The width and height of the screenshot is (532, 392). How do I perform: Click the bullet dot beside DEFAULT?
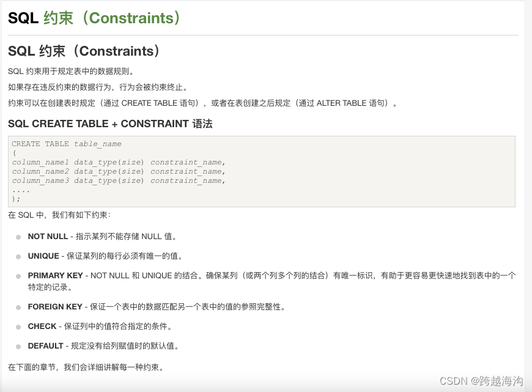pyautogui.click(x=18, y=346)
